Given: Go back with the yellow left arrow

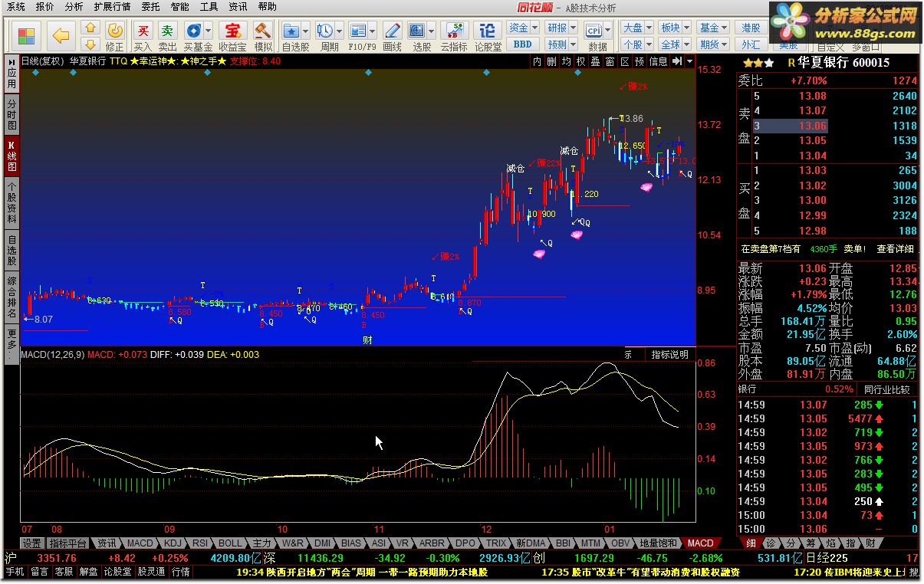Looking at the screenshot, I should point(61,35).
